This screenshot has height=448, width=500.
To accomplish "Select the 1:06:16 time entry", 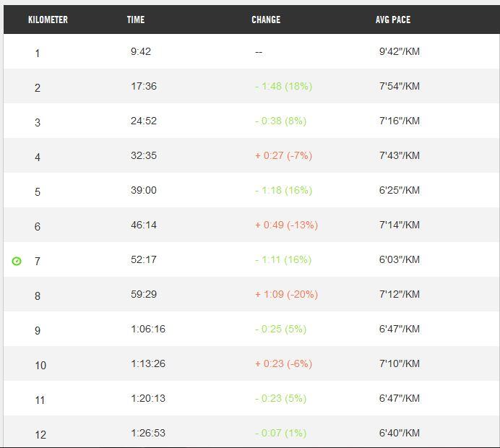I will (148, 329).
